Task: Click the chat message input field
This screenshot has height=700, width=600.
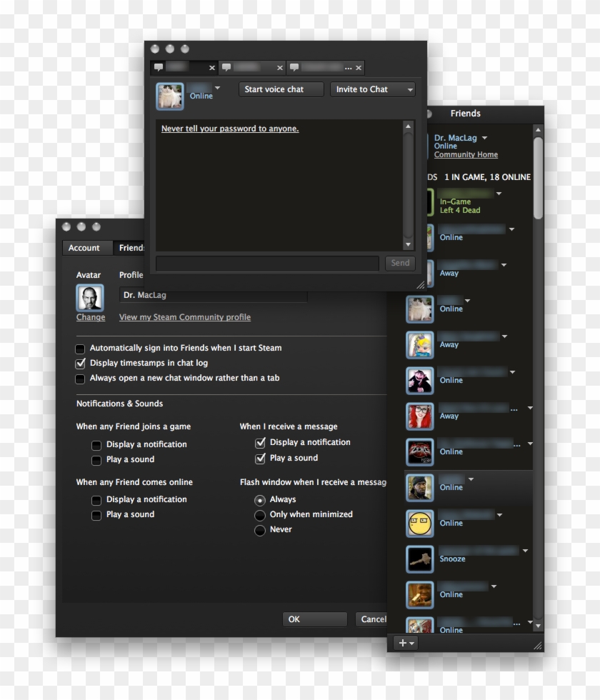Action: (x=267, y=264)
